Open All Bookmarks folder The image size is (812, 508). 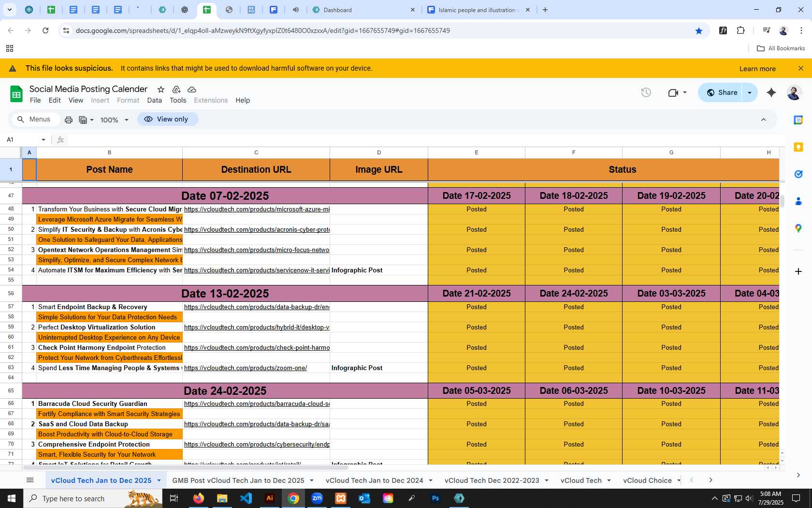click(781, 48)
